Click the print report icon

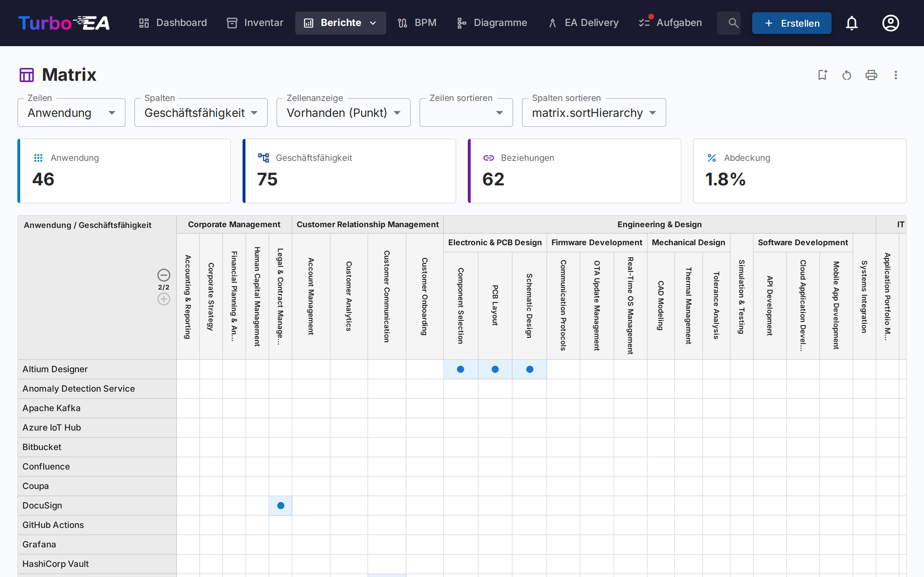tap(871, 75)
